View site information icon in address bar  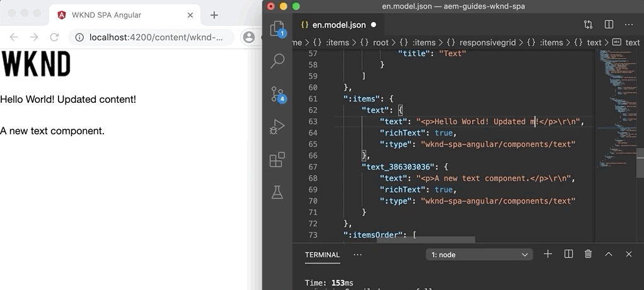[x=79, y=37]
